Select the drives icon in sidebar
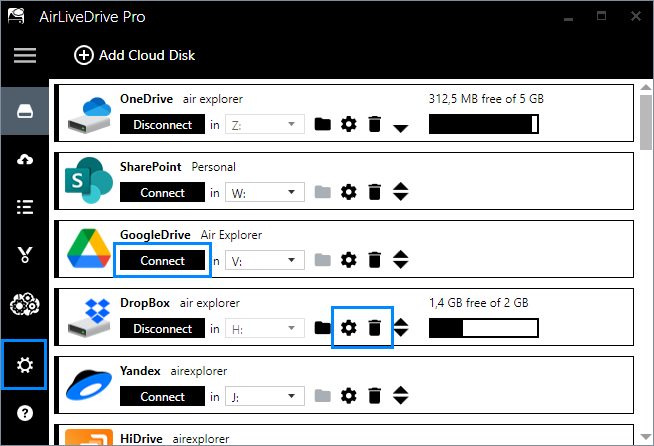 point(25,111)
